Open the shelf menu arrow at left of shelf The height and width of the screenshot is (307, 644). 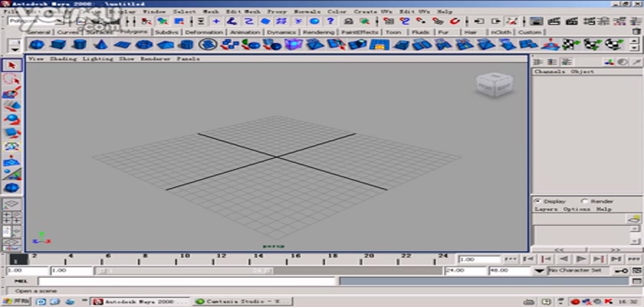click(x=15, y=49)
